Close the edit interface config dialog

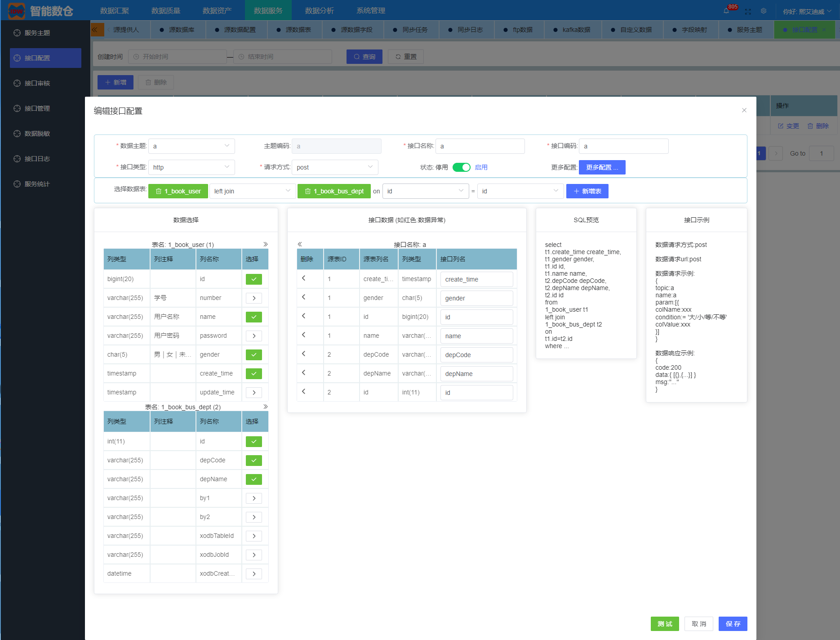(x=744, y=110)
